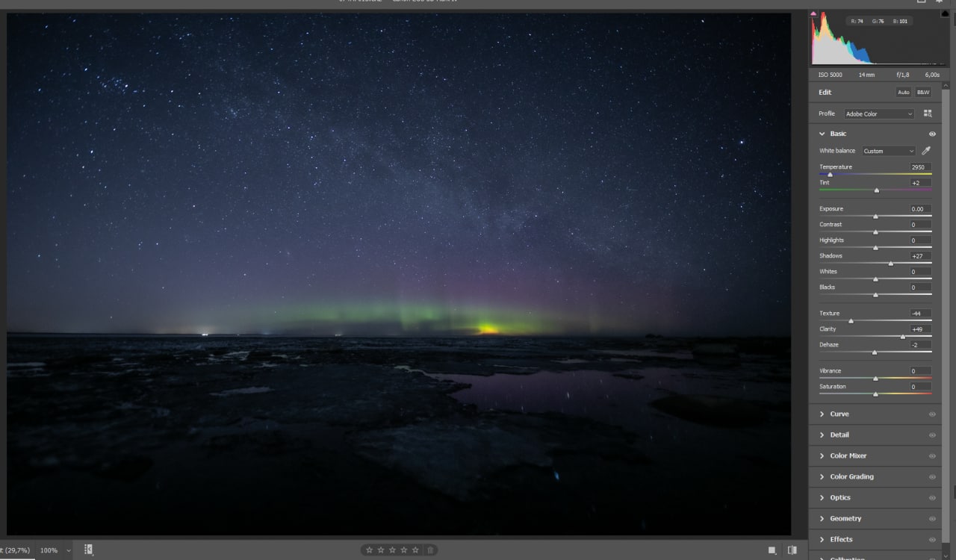Rate the photo two stars
The height and width of the screenshot is (560, 956).
tap(381, 550)
